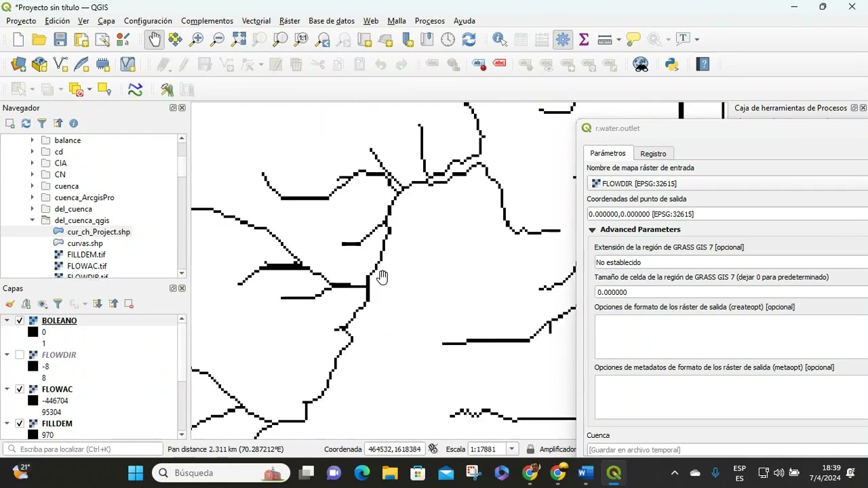Save the project with the floppy disk icon
The height and width of the screenshot is (488, 868).
[60, 39]
